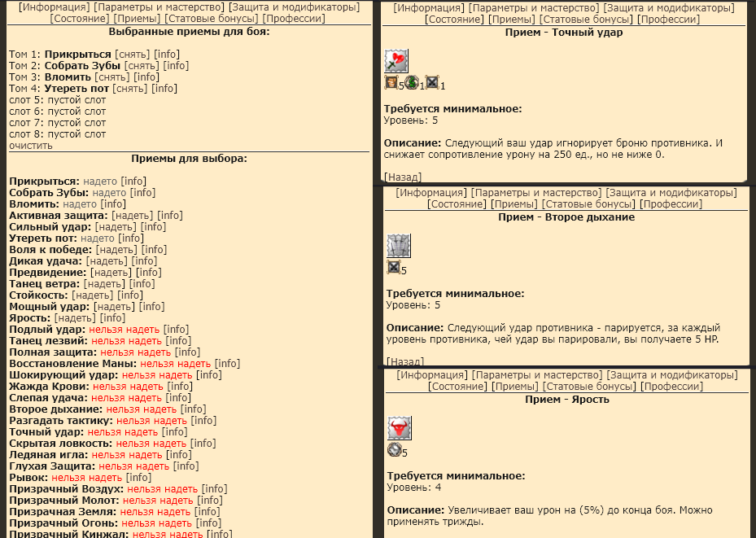Equip the Ярость technique via надеть
756x538 pixels.
click(x=81, y=317)
